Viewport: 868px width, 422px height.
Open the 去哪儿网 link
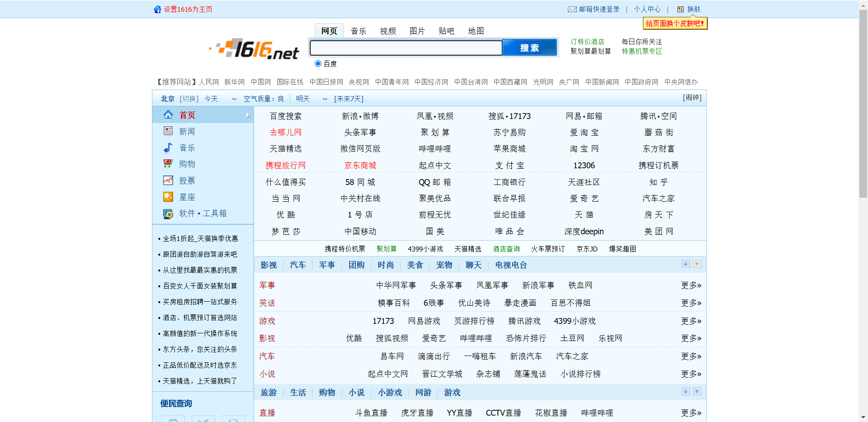coord(285,132)
